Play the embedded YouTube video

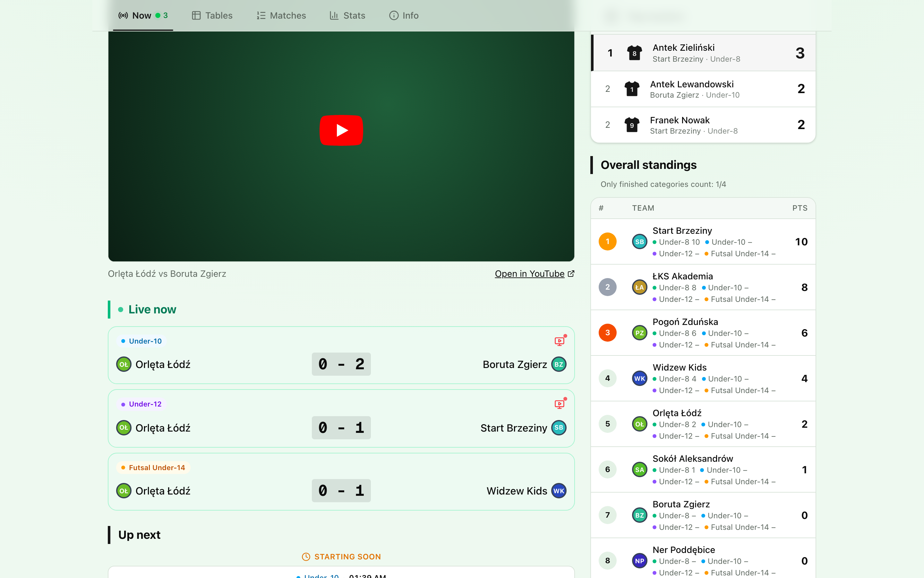[x=341, y=130]
